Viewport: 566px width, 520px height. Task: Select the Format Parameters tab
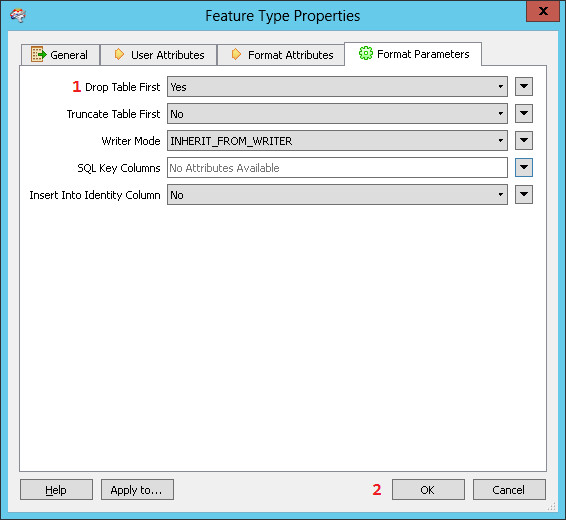(413, 54)
